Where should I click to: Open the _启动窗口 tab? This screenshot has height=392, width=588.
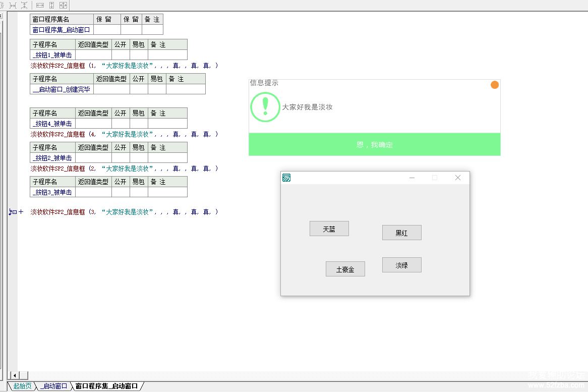pos(53,386)
